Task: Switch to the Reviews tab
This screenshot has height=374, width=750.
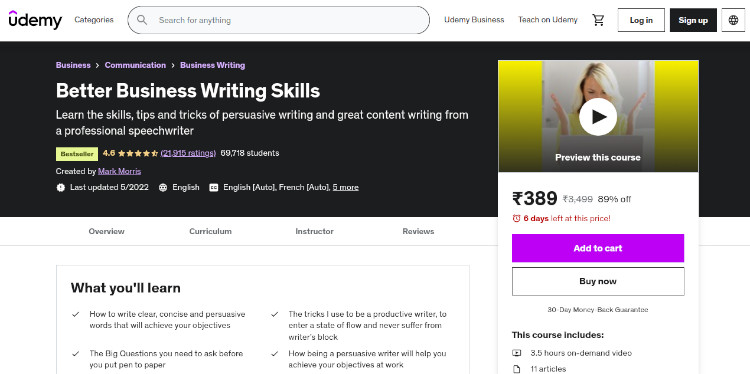Action: pyautogui.click(x=418, y=231)
